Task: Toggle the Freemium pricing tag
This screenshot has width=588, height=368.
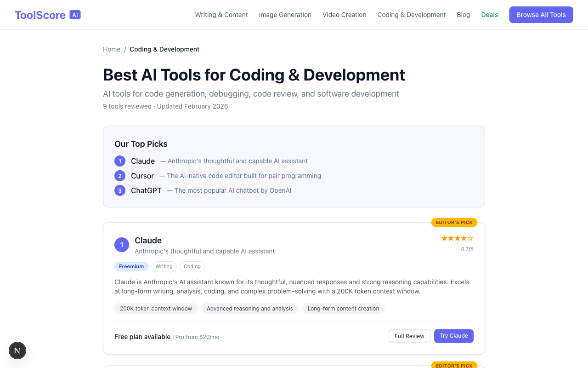Action: pos(131,266)
